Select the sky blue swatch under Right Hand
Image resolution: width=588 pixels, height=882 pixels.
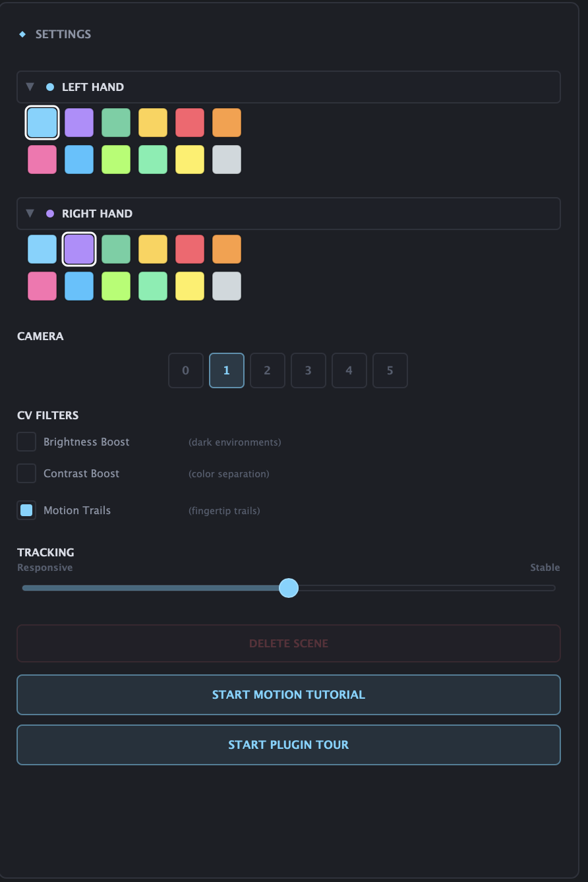point(42,249)
